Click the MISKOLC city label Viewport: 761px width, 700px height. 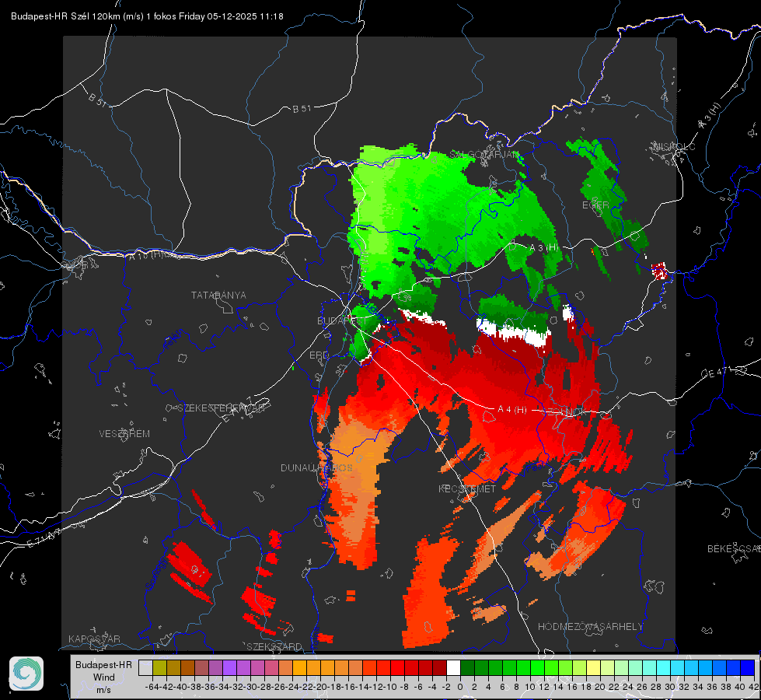click(675, 146)
